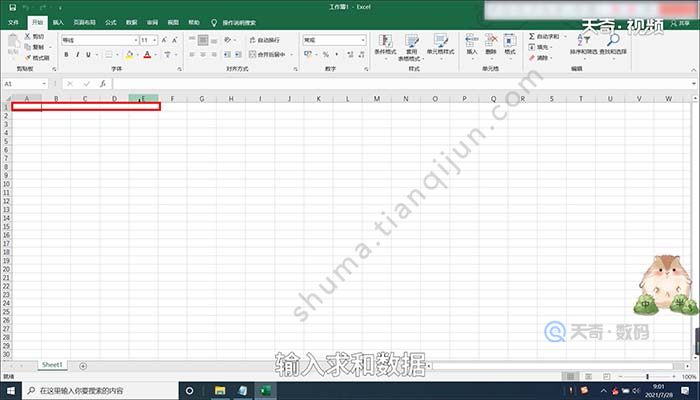Open the number format dropdown
Viewport: 700px width, 400px height.
pyautogui.click(x=363, y=40)
